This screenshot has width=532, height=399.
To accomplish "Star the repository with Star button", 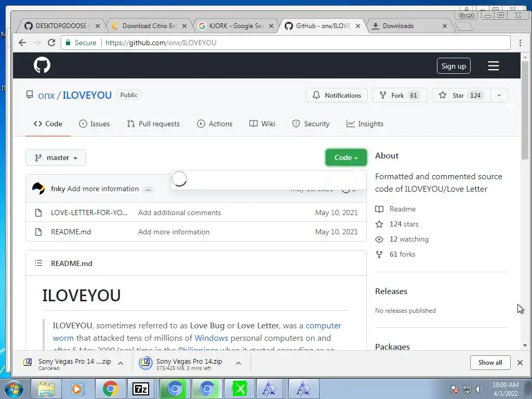I will pos(461,96).
